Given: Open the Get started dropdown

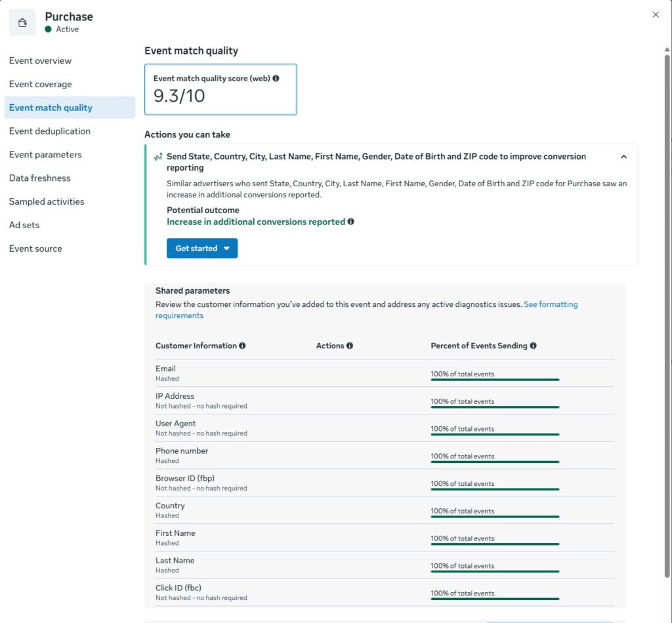Looking at the screenshot, I should (x=202, y=249).
